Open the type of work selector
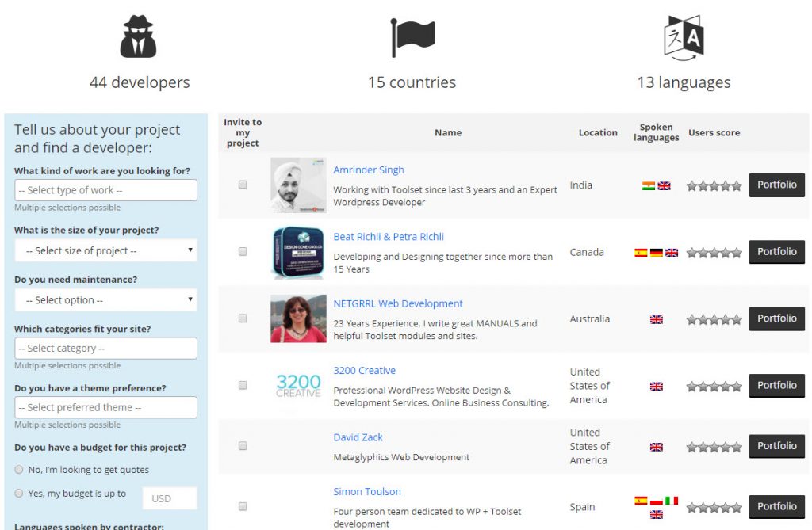Viewport: 812px width, 530px height. click(105, 190)
